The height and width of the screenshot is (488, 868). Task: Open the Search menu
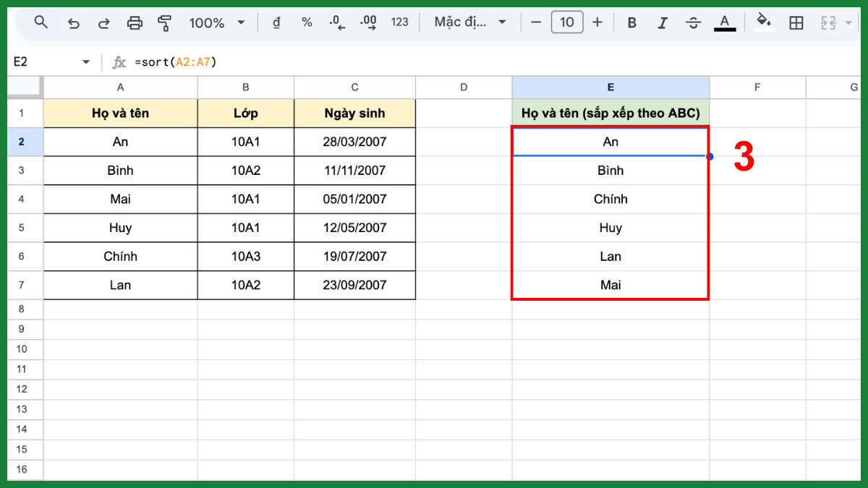pyautogui.click(x=41, y=22)
